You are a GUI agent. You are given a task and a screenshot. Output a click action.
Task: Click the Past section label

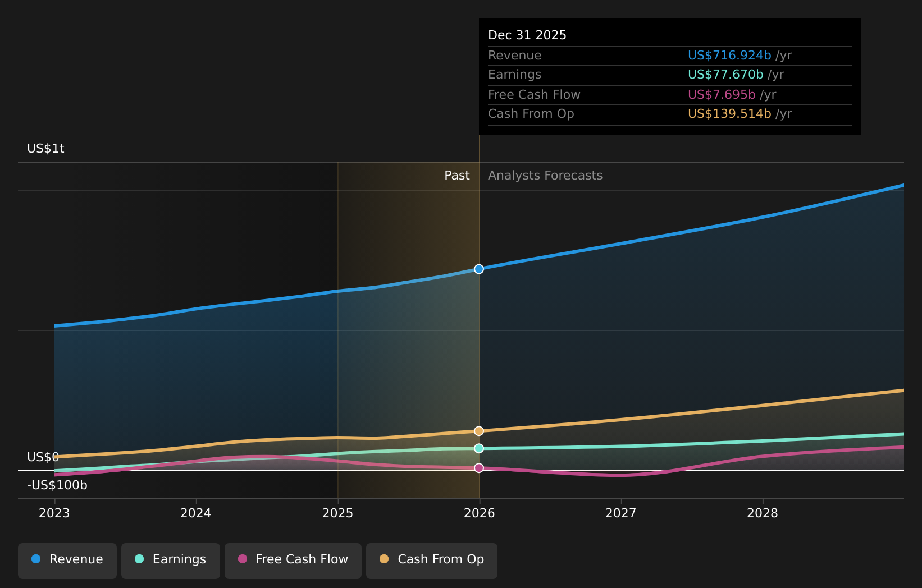coord(457,176)
